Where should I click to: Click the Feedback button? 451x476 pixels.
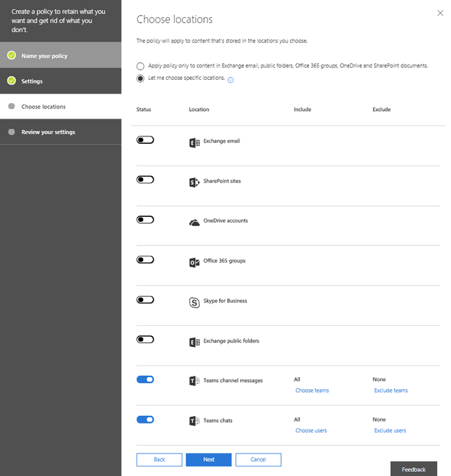[x=413, y=469]
